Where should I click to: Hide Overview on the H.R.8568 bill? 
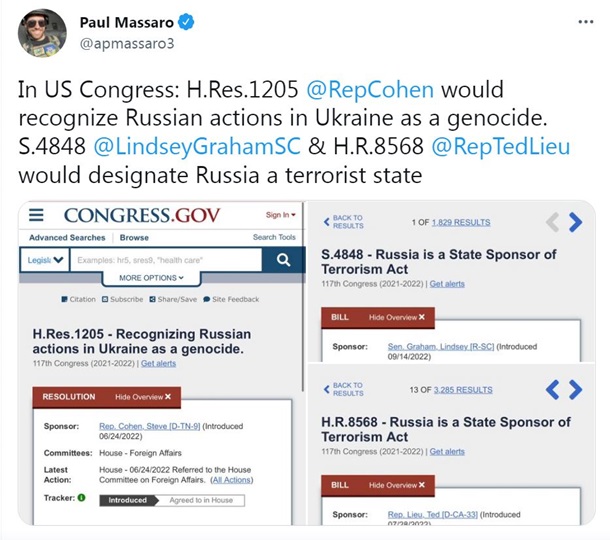(x=398, y=484)
